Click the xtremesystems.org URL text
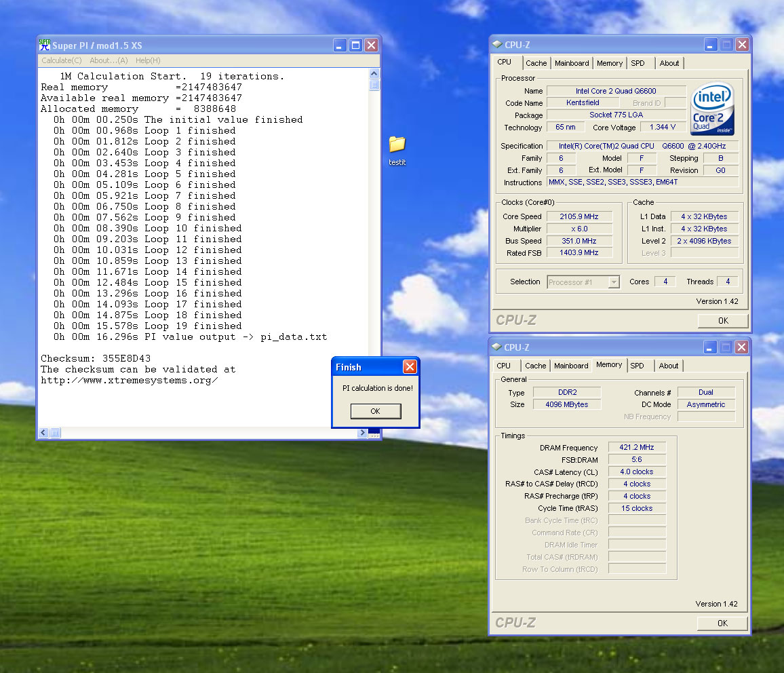 tap(129, 381)
